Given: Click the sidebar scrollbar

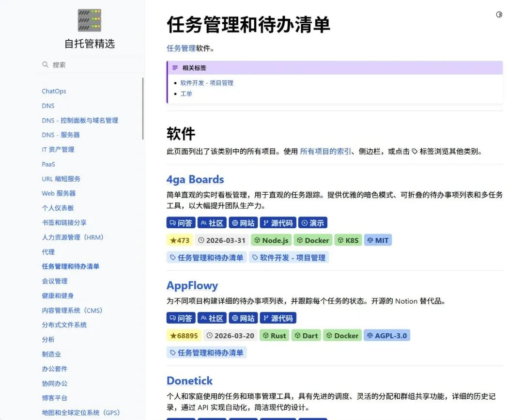Looking at the screenshot, I should [143, 109].
